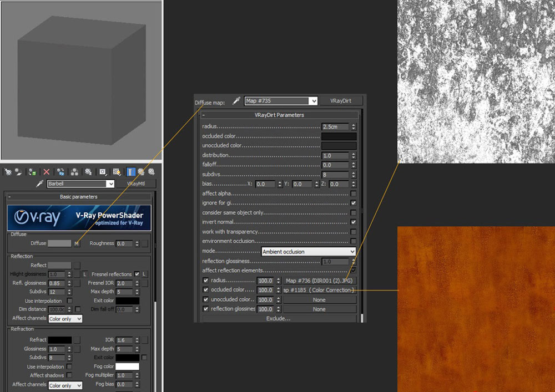Click the red X Reset Map icon
The image size is (555, 392).
click(47, 172)
